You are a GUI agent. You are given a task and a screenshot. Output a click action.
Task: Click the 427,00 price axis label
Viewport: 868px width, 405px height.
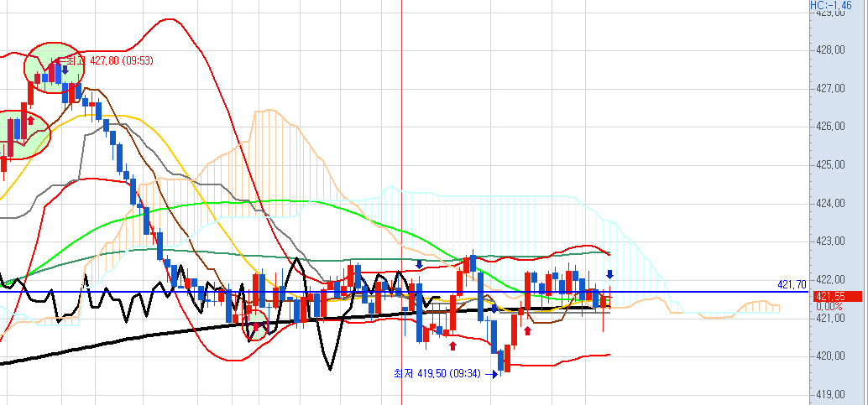[x=831, y=89]
